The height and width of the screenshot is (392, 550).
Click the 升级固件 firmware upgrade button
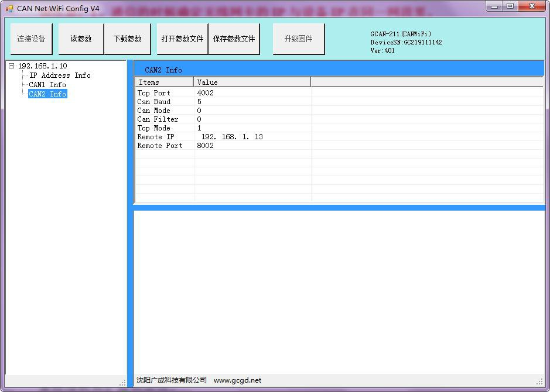click(x=298, y=39)
